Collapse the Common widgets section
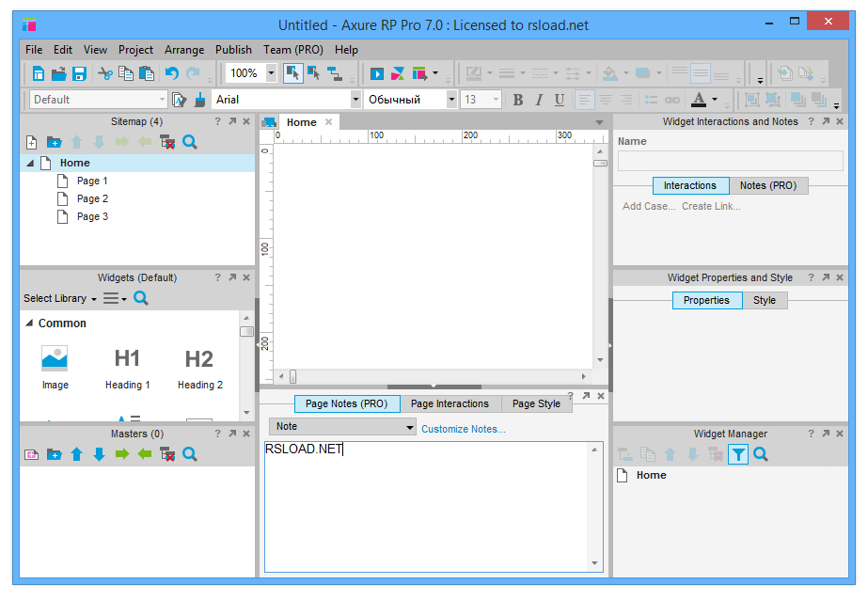The image size is (868, 600). (29, 323)
